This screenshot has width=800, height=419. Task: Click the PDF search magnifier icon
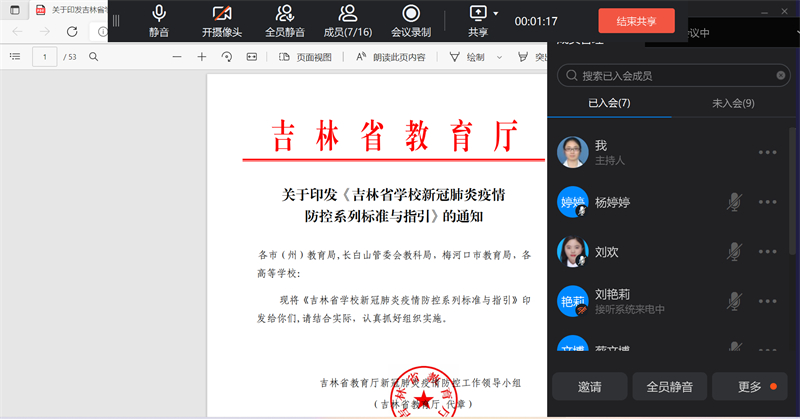[x=94, y=57]
